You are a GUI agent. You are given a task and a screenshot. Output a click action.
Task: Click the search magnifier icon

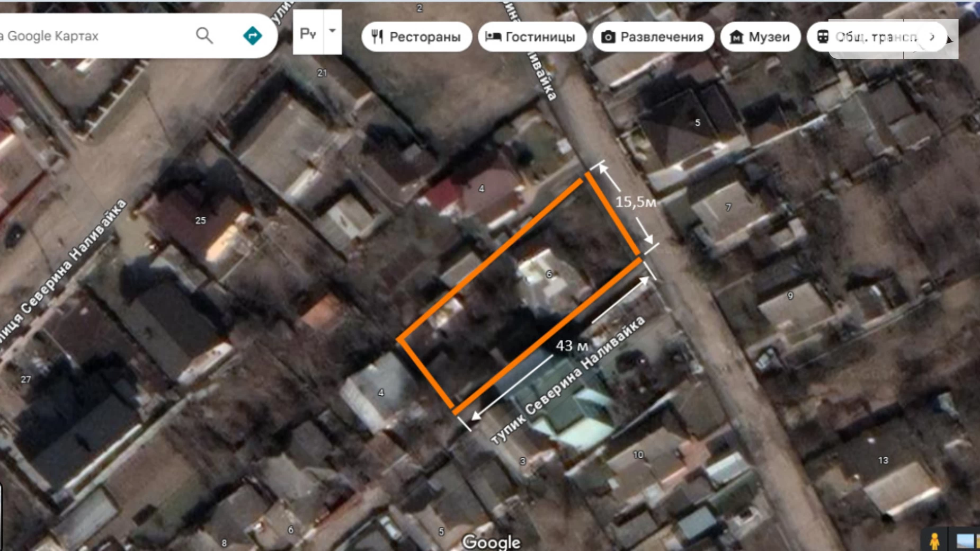click(204, 35)
